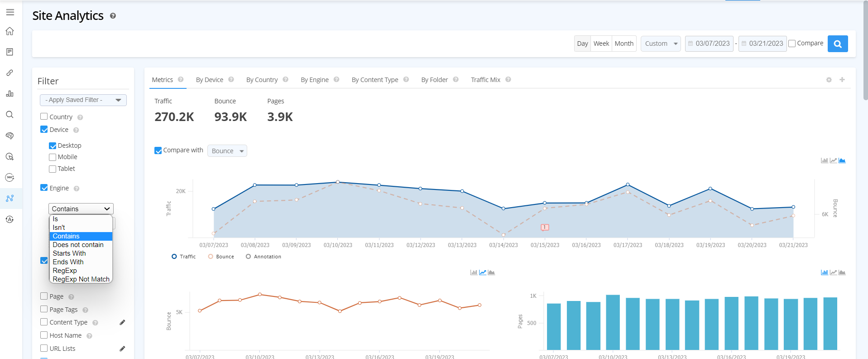Edit Content Type filter with pencil icon
Screen dimensions: 868x359
[122, 322]
